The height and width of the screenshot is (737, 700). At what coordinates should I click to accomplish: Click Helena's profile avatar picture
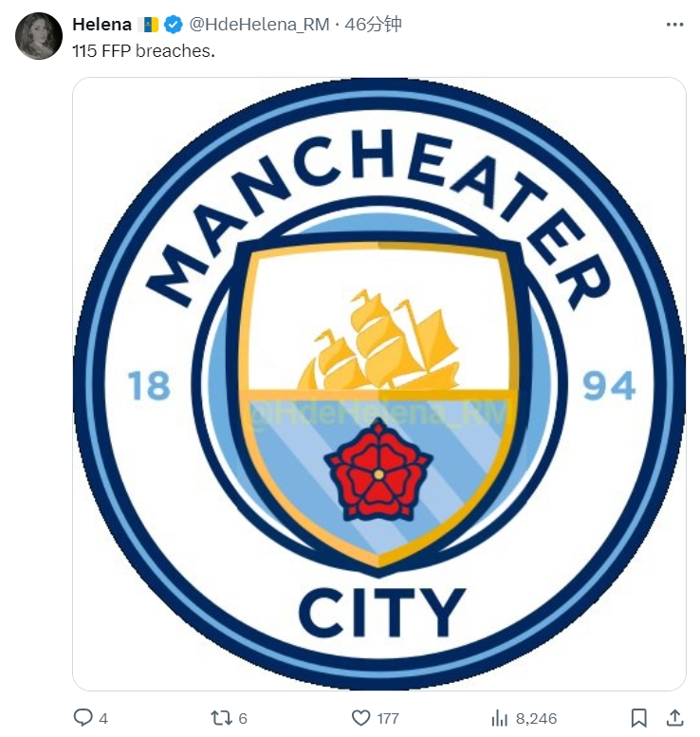click(39, 36)
